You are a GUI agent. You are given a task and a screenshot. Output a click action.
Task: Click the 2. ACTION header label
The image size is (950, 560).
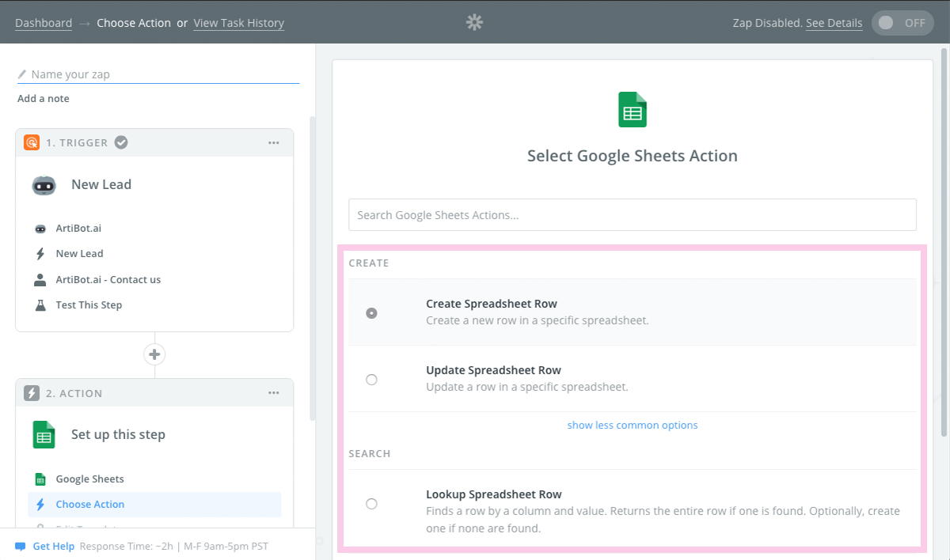click(74, 393)
